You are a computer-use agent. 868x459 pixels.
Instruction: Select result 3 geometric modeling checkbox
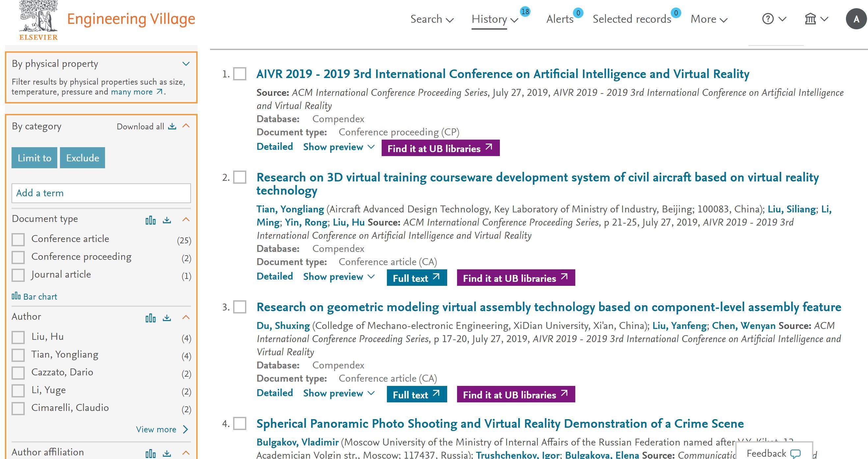pos(240,307)
